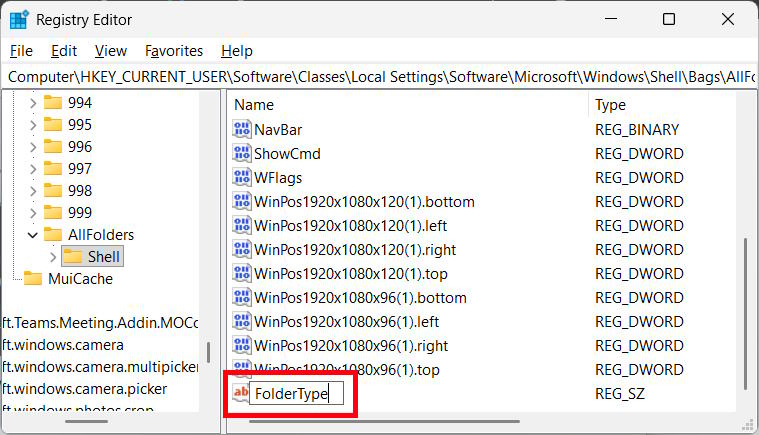Viewport: 759px width, 435px height.
Task: Sort values by the Type column header
Action: [x=663, y=105]
